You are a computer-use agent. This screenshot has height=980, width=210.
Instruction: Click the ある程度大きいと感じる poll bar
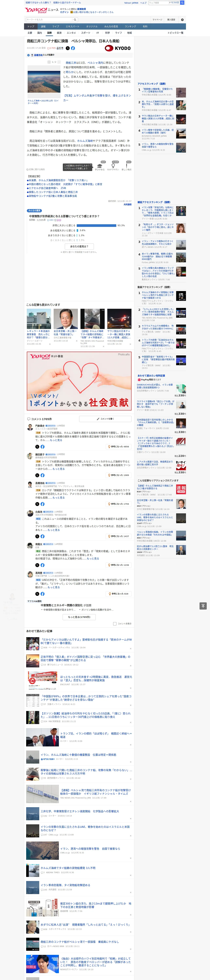pos(77,230)
